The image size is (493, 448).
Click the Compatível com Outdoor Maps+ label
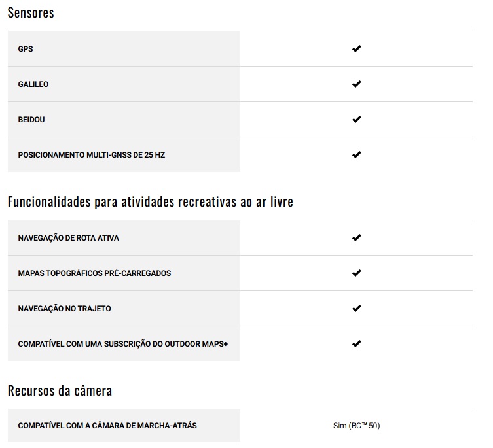[x=123, y=344]
